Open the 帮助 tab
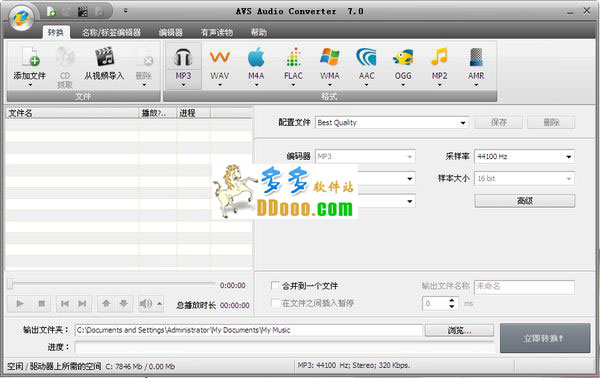The image size is (600, 378). (259, 33)
